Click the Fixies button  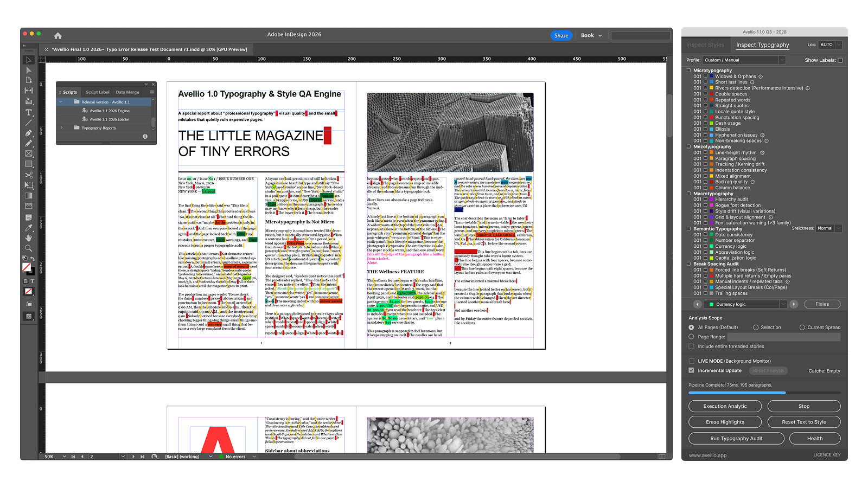(x=822, y=304)
